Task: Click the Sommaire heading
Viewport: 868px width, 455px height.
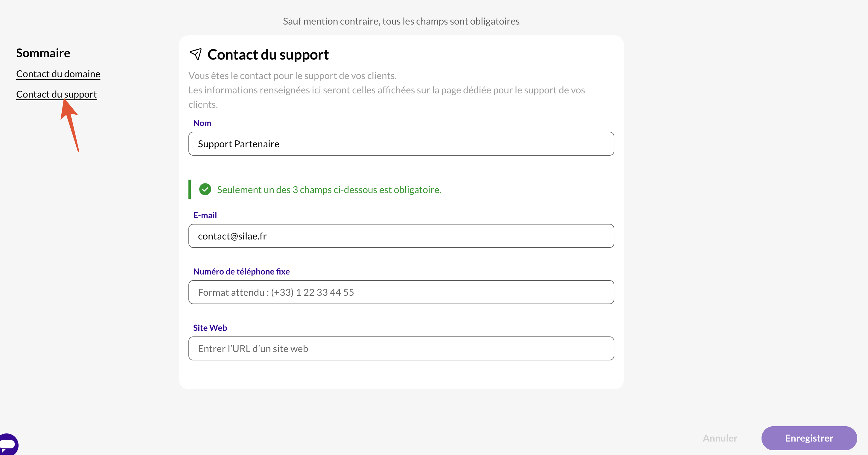Action: coord(43,53)
